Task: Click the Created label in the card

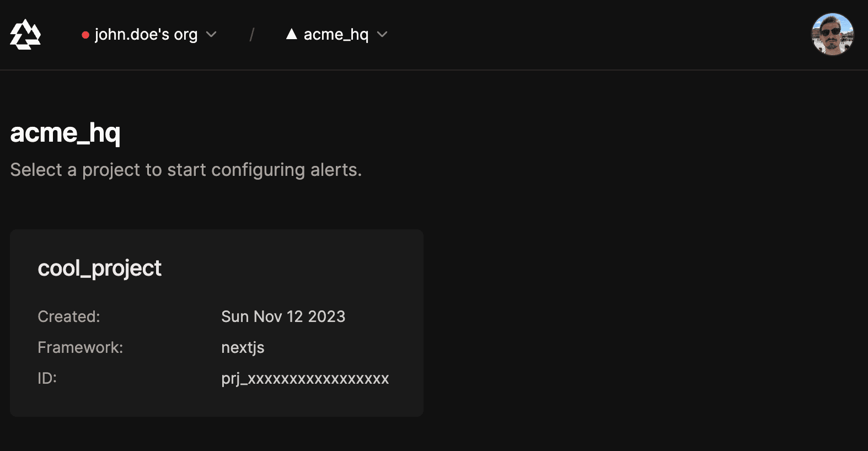Action: pos(69,316)
